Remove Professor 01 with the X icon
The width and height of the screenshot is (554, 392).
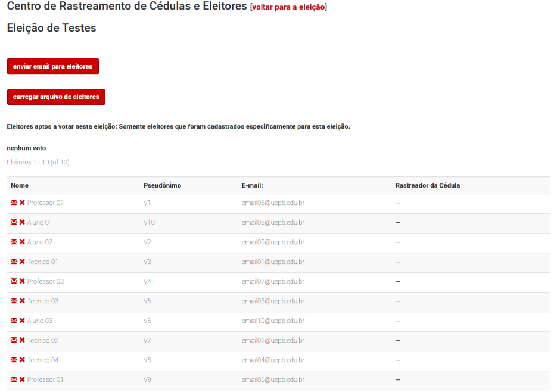pos(22,379)
